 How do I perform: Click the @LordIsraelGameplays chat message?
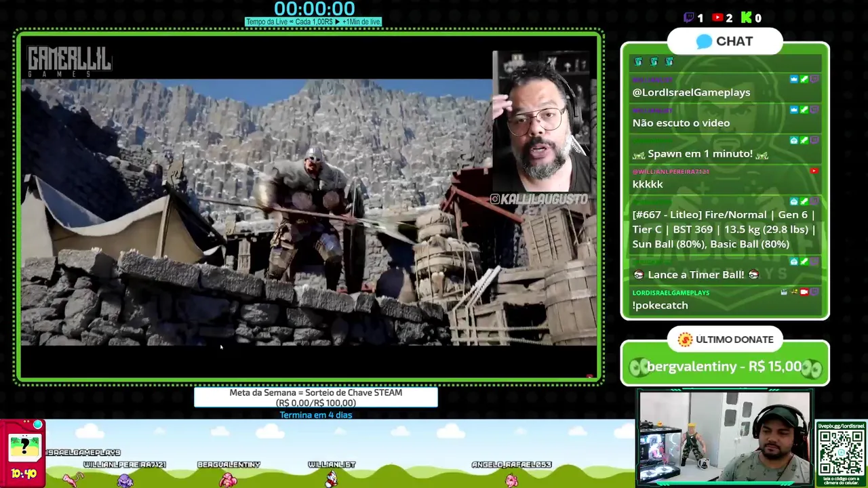(x=691, y=92)
